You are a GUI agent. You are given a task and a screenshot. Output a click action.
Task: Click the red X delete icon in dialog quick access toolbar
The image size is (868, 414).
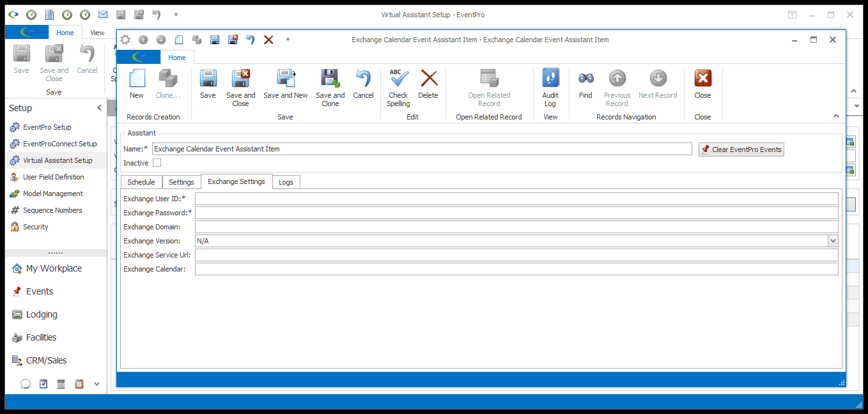268,40
